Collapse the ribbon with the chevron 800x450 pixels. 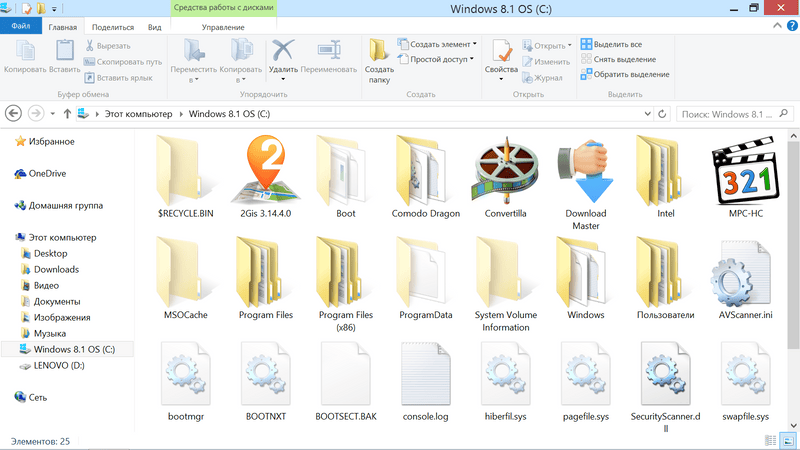(777, 26)
